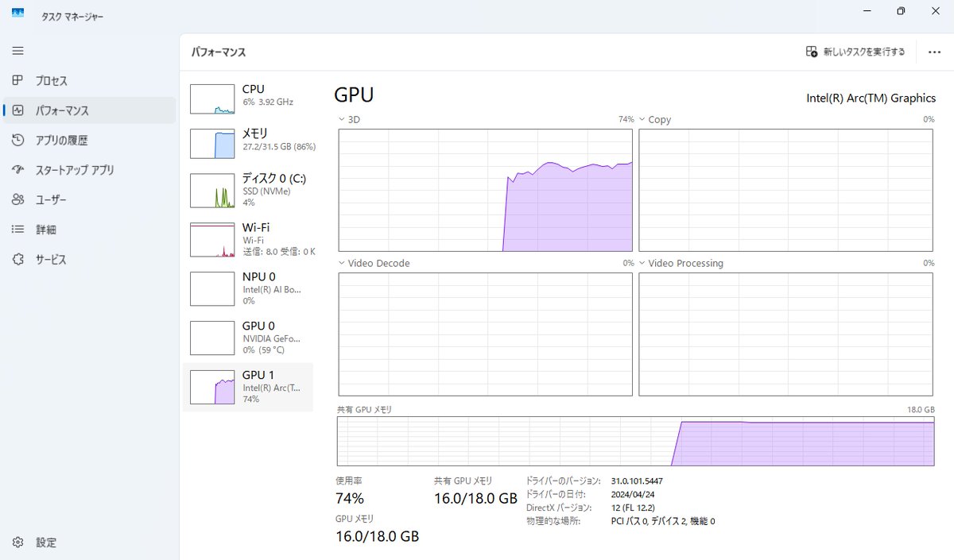The image size is (954, 560).
Task: Open the hamburger navigation menu
Action: [x=17, y=51]
